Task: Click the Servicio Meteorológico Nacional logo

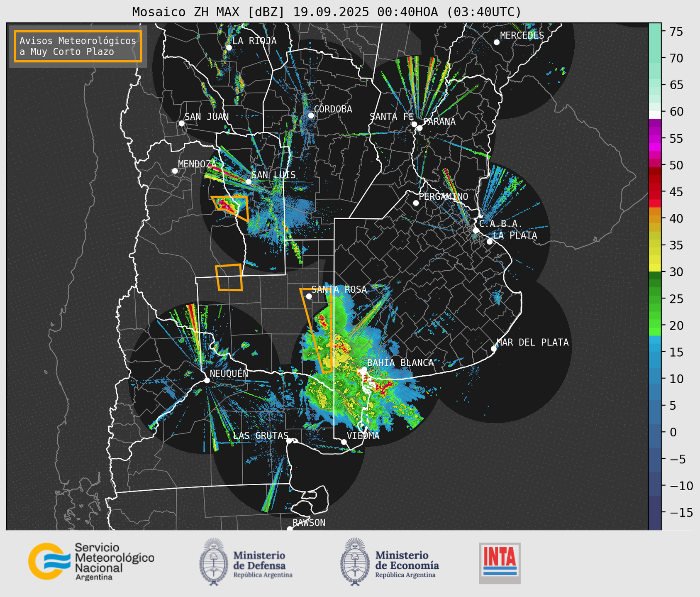Action: tap(91, 561)
